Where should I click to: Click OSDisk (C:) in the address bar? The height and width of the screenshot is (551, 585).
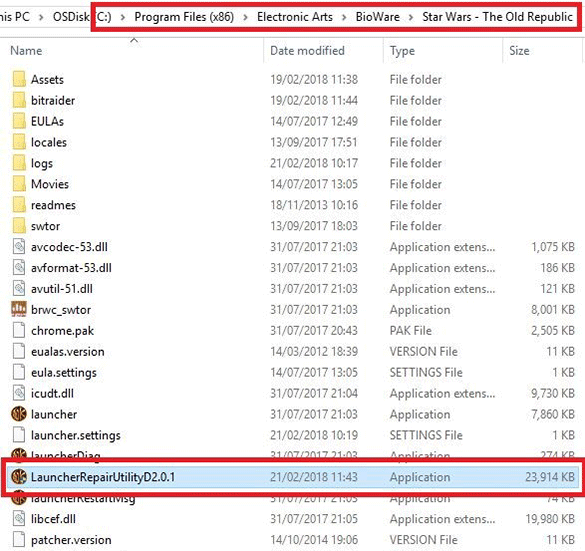click(x=82, y=17)
